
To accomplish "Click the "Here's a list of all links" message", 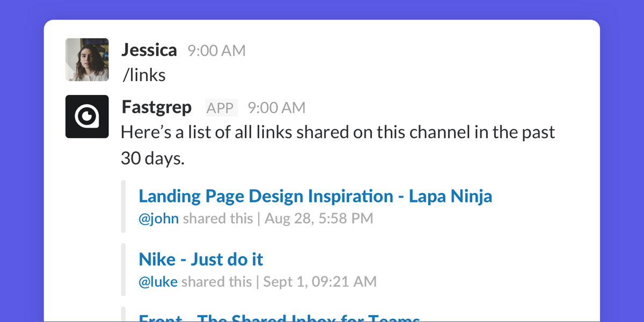I will tap(338, 145).
